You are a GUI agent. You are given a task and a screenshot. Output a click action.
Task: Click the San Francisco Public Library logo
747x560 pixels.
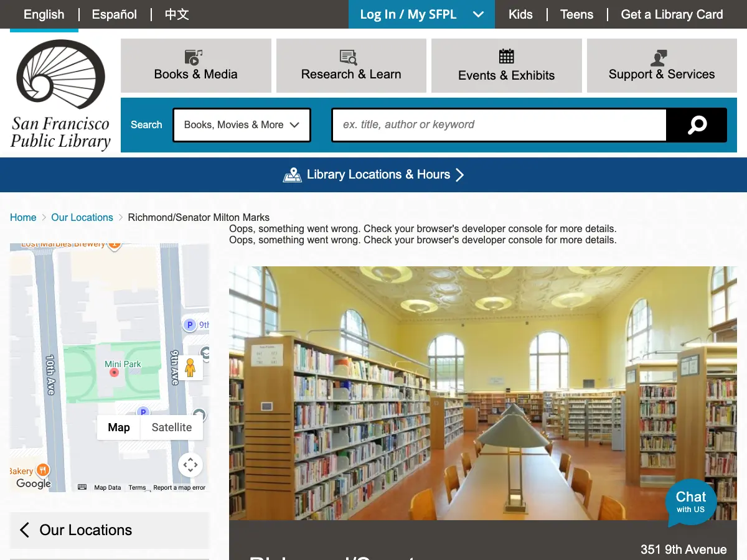pos(60,95)
